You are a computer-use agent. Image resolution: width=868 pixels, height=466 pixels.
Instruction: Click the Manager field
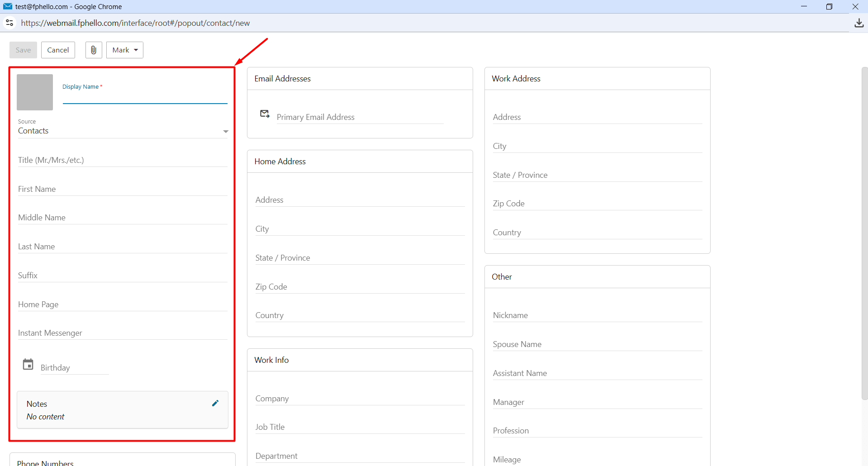(598, 402)
